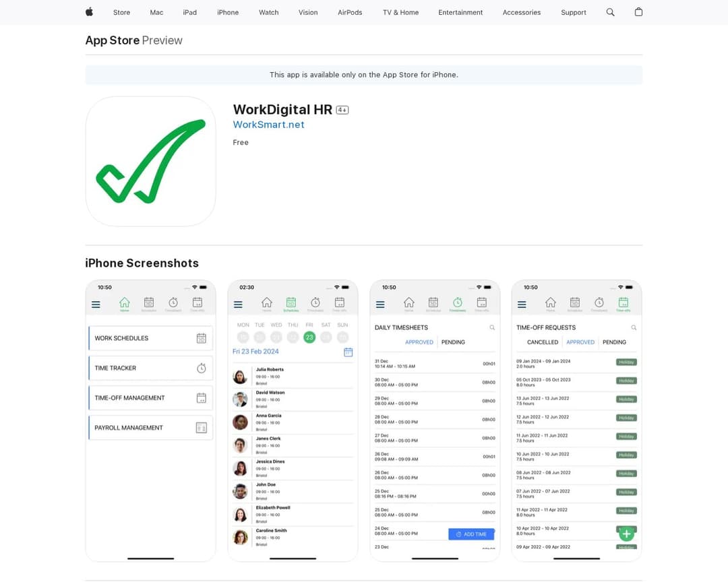Image resolution: width=728 pixels, height=582 pixels.
Task: Click the Apple logo icon
Action: 89,12
